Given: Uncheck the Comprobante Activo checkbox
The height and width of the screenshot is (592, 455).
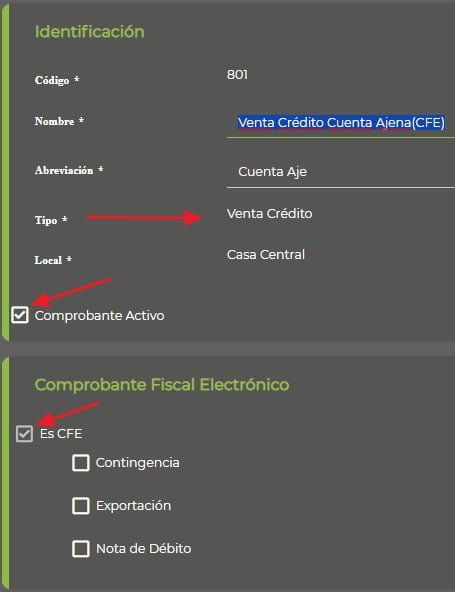Looking at the screenshot, I should tap(20, 315).
